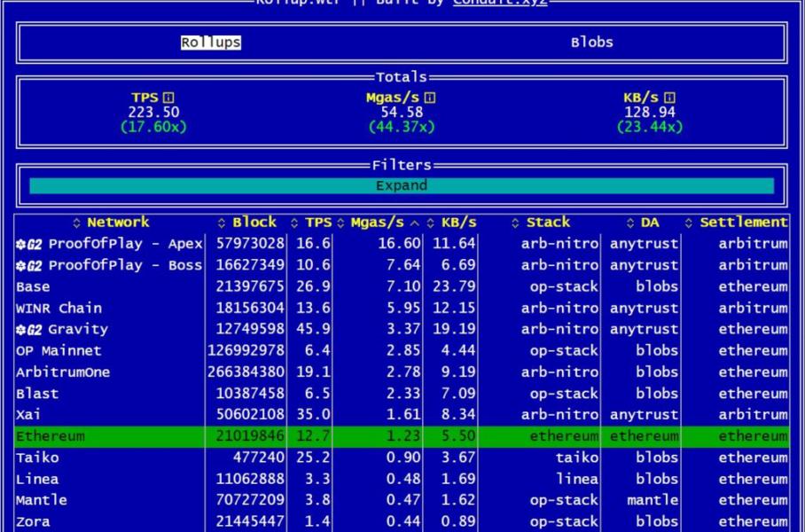Screen dimensions: 805x532
Task: Select the Gravity network name
Action: tap(78, 330)
